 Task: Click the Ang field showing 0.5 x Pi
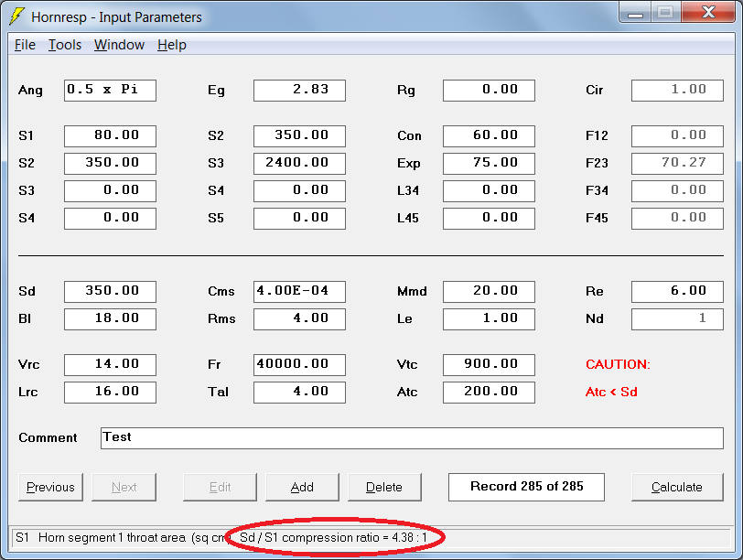tap(110, 91)
